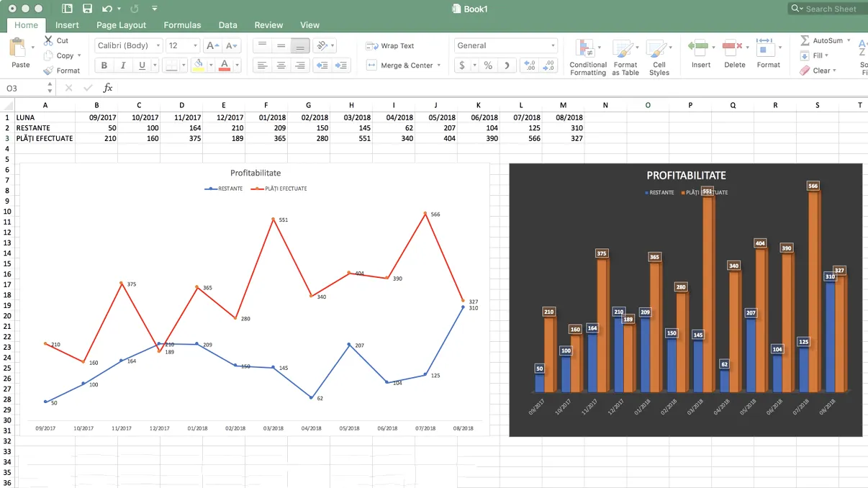Open Cell Styles gallery

tap(659, 58)
